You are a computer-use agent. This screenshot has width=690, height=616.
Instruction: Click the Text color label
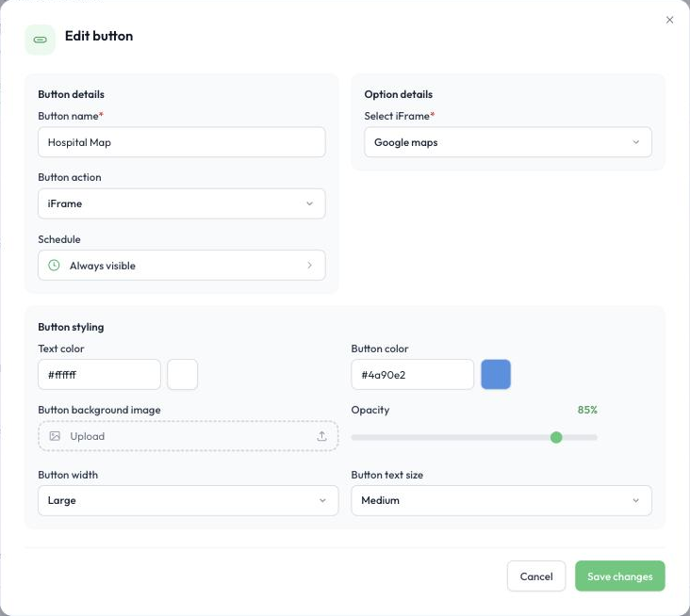click(61, 349)
